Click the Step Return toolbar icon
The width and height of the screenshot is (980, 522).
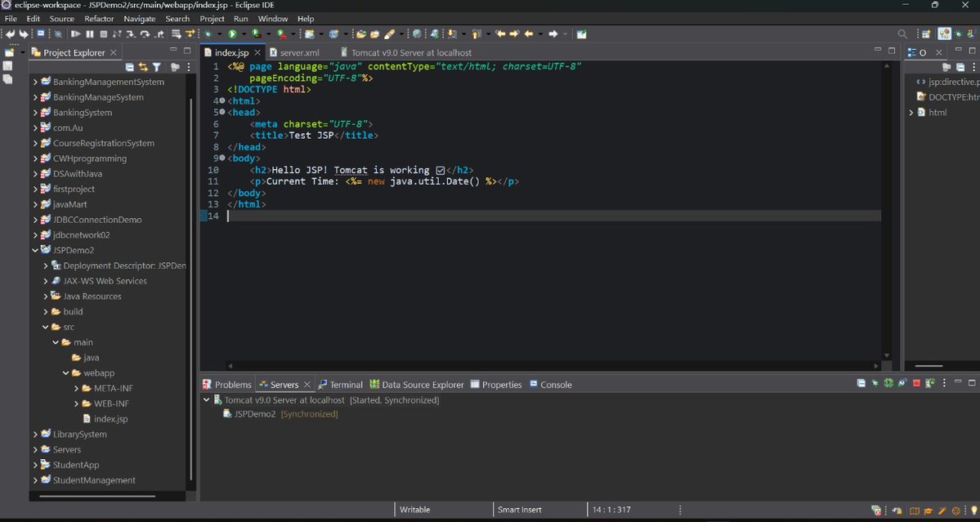pyautogui.click(x=159, y=33)
